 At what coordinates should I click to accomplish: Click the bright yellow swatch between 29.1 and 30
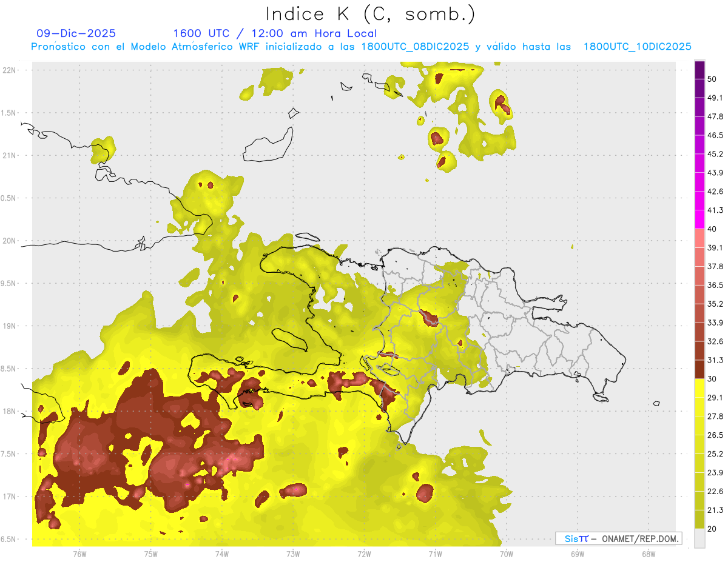point(699,389)
